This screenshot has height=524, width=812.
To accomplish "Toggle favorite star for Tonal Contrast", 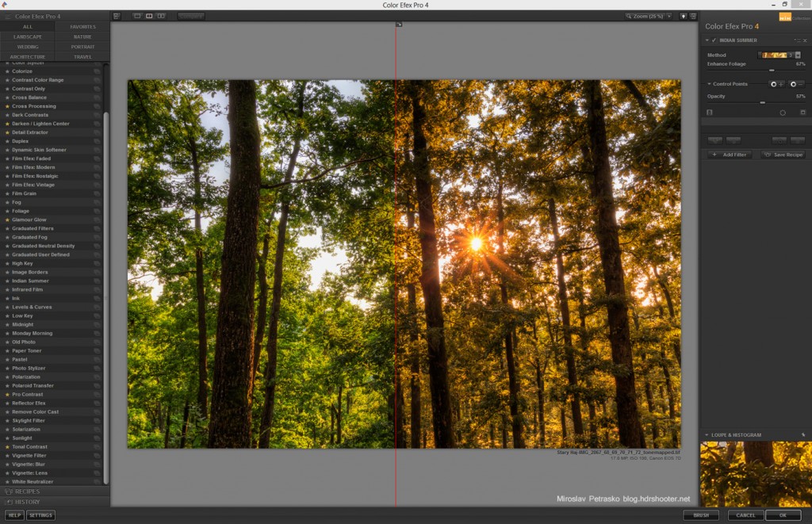I will point(7,447).
